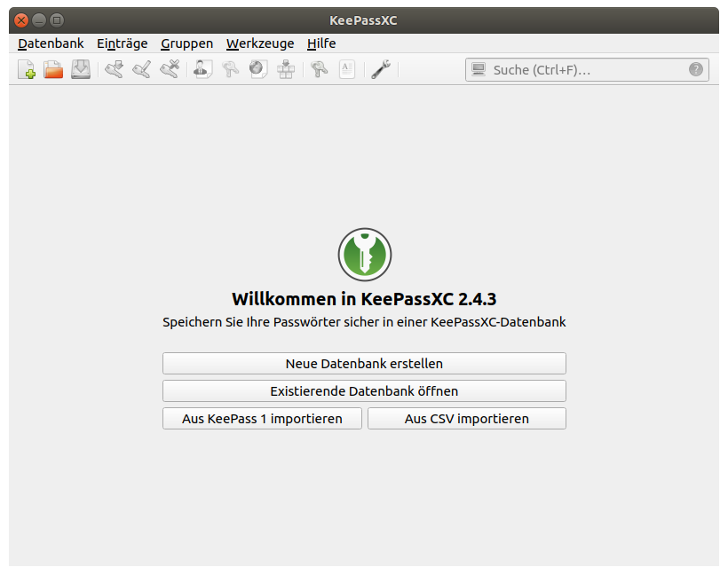Select the add new entry key icon
Viewport: 728px width, 575px height.
click(113, 69)
